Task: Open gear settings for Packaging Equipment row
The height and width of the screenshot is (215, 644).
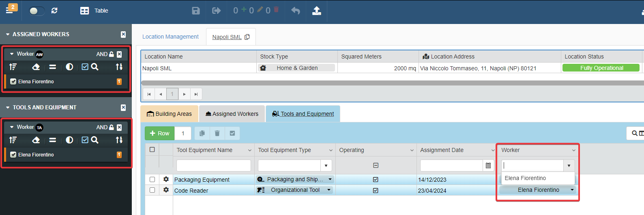Action: [x=166, y=179]
